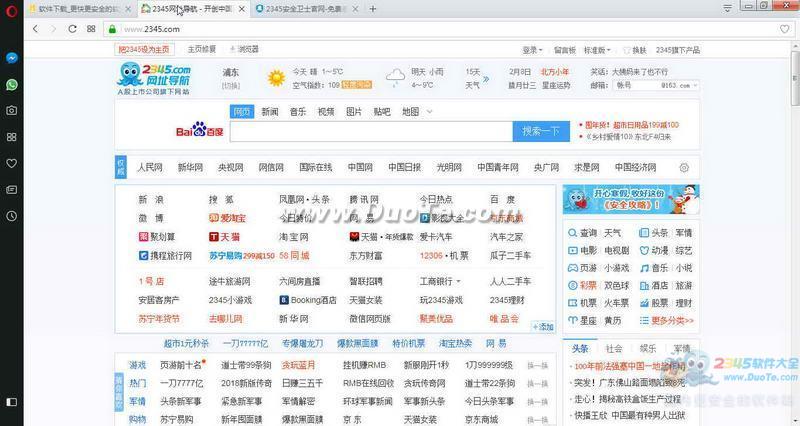
Task: Open the Booking酒店 link
Action: click(308, 300)
